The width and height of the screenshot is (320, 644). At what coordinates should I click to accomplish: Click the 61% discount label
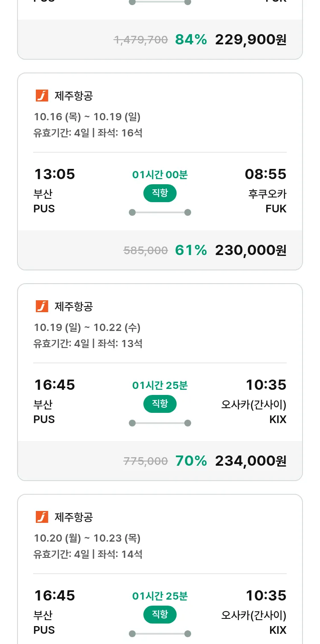[x=191, y=250]
